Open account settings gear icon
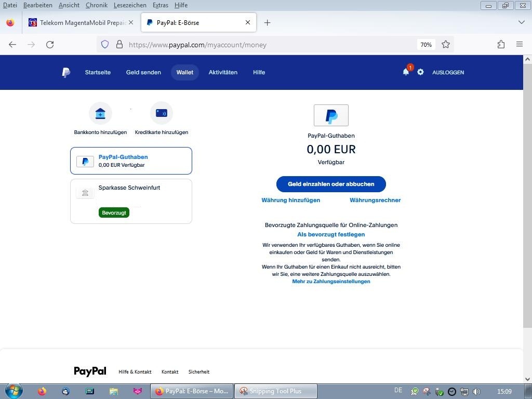 (420, 72)
